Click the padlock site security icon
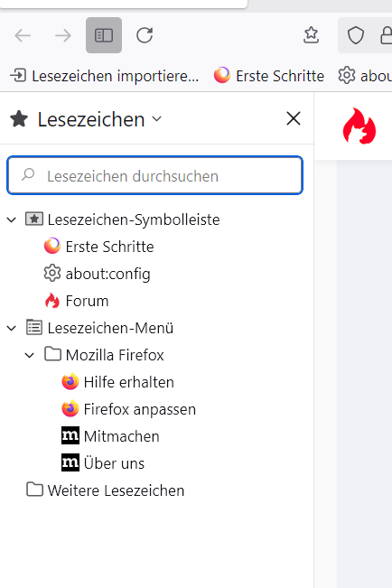The height and width of the screenshot is (588, 392). (x=386, y=35)
